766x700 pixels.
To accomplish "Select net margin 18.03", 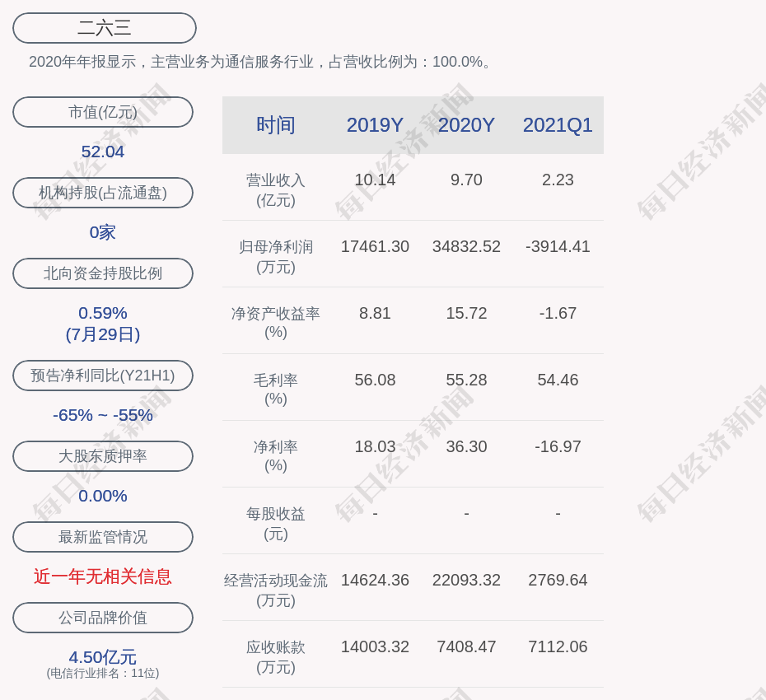I will click(x=375, y=446).
